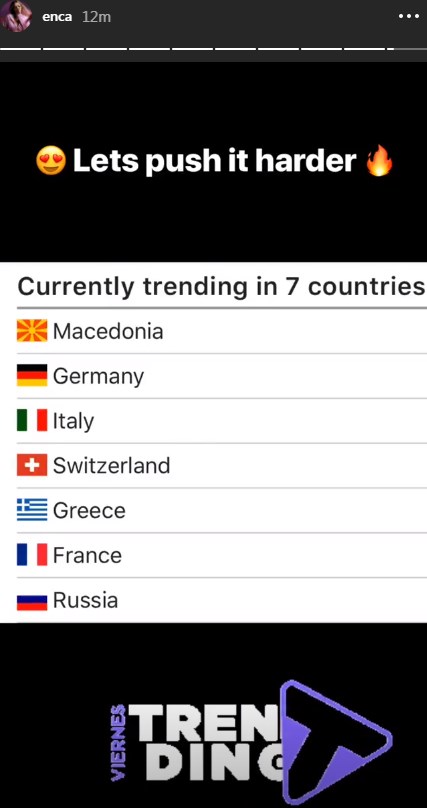Select the Germany country label
The image size is (427, 808).
point(98,377)
